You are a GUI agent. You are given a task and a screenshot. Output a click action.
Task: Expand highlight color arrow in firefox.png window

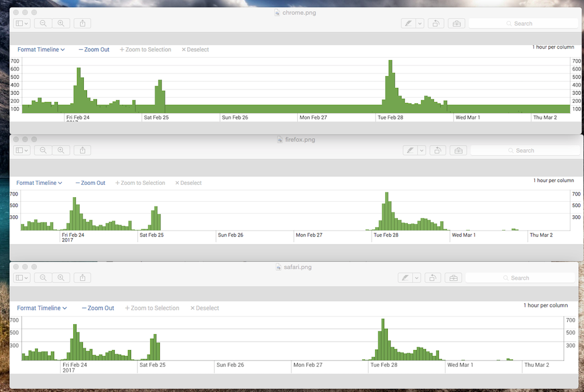pyautogui.click(x=421, y=150)
